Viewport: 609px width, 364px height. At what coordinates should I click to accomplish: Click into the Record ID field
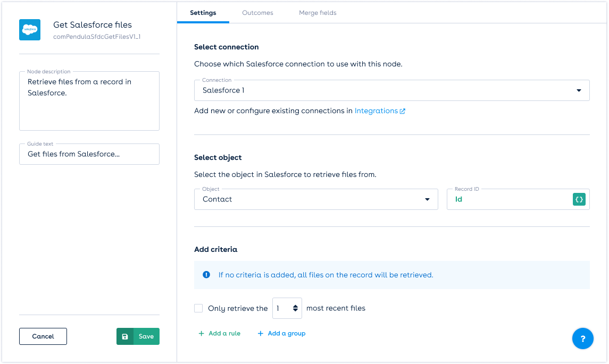pos(509,199)
